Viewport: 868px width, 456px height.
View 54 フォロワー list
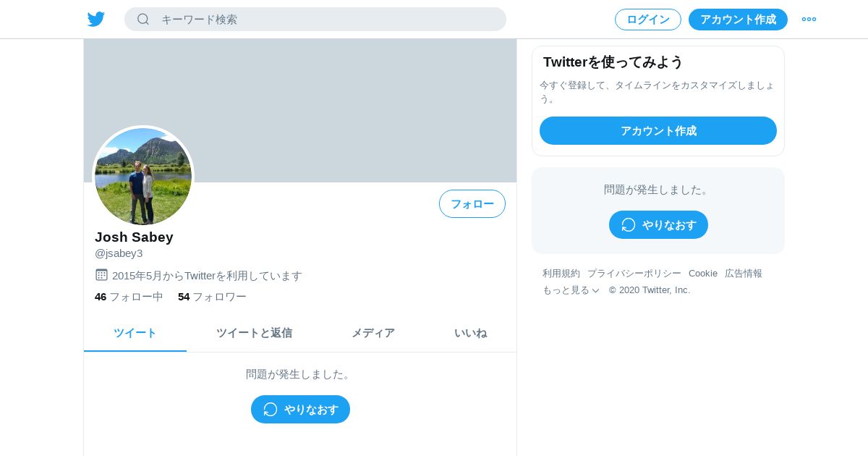click(212, 297)
